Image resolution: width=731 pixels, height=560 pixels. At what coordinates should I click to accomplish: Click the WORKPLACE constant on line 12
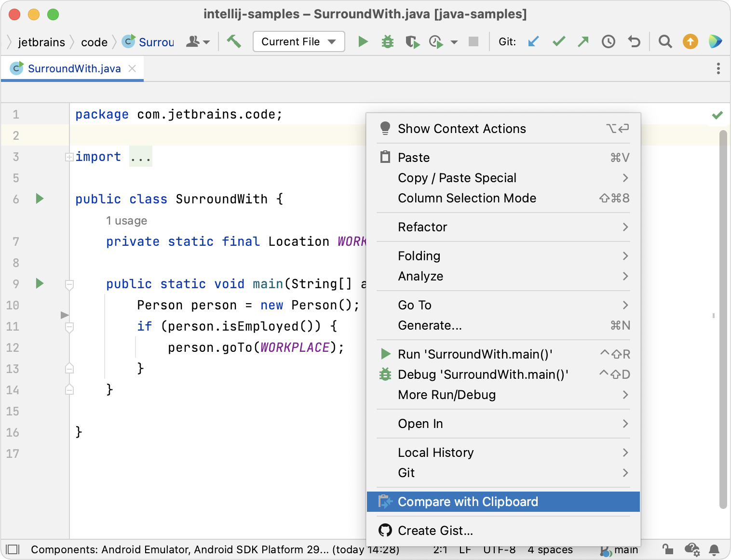coord(295,347)
